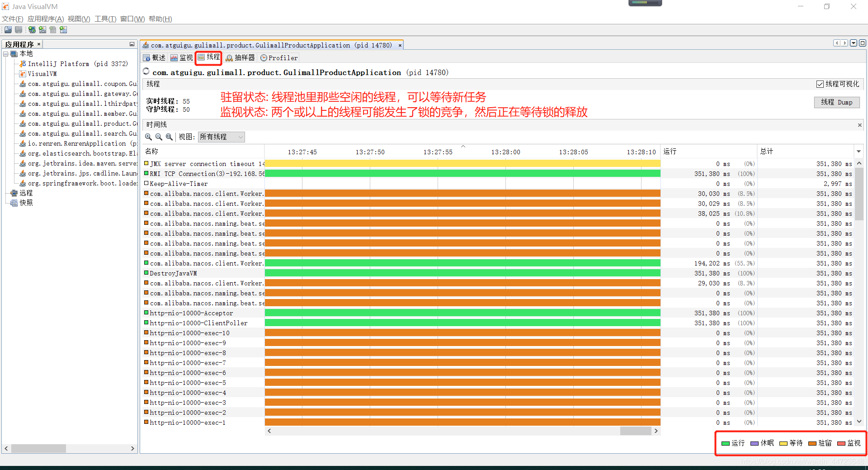
Task: Click the timeline horizontal scrollbar thumb
Action: click(635, 431)
